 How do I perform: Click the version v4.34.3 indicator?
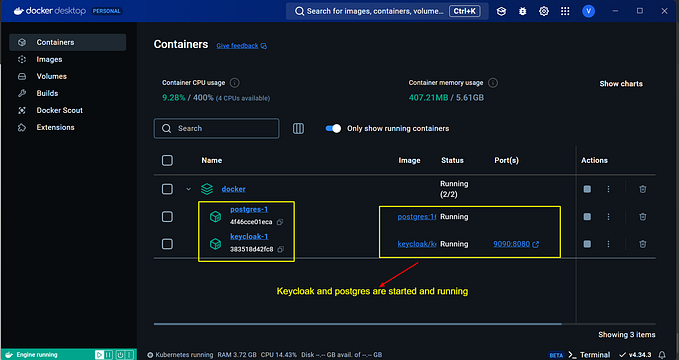[x=635, y=355]
